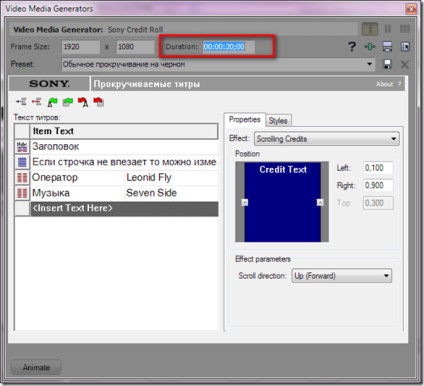Click the Frame Size width field 1920
Viewport: 424px width, 386px height.
[x=81, y=47]
